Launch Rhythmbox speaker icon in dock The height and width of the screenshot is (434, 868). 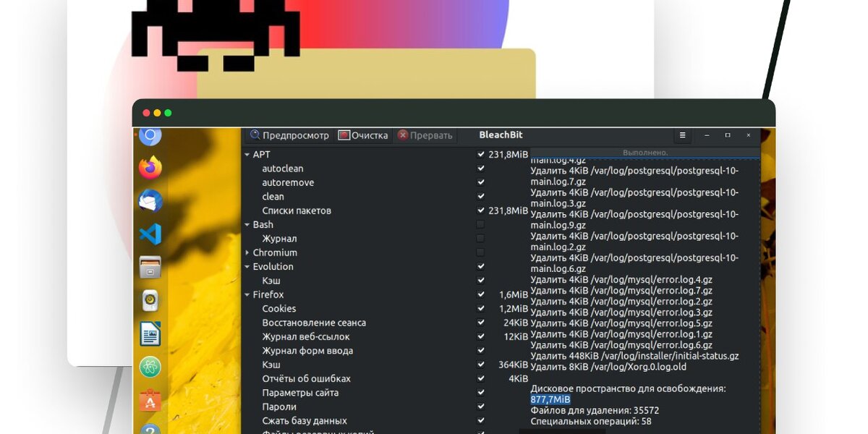click(150, 300)
